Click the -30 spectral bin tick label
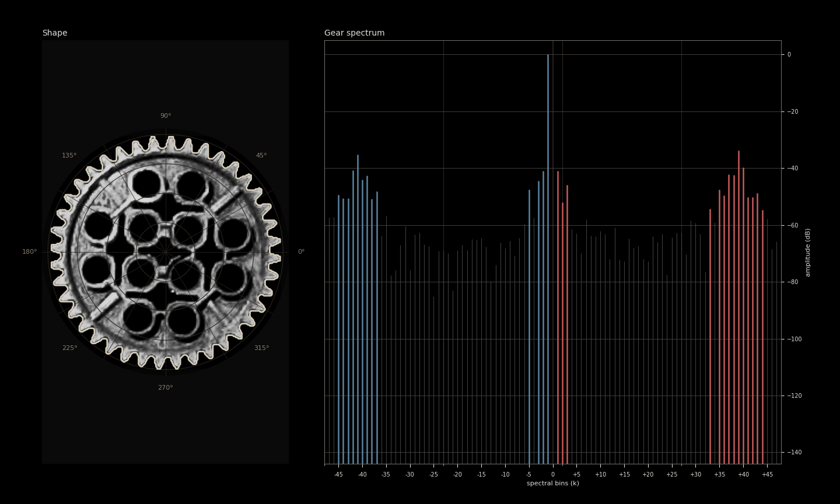Image resolution: width=840 pixels, height=504 pixels. click(x=410, y=475)
